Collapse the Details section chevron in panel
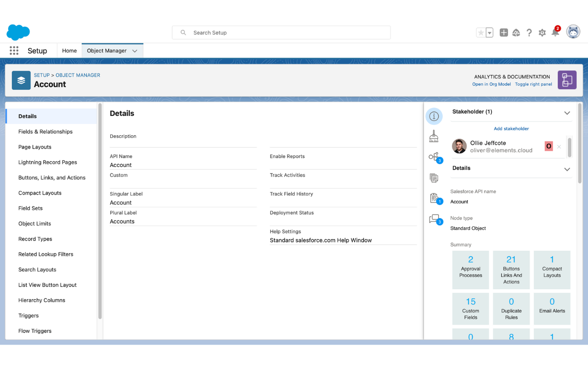Viewport: 588px width, 368px height. [x=567, y=169]
